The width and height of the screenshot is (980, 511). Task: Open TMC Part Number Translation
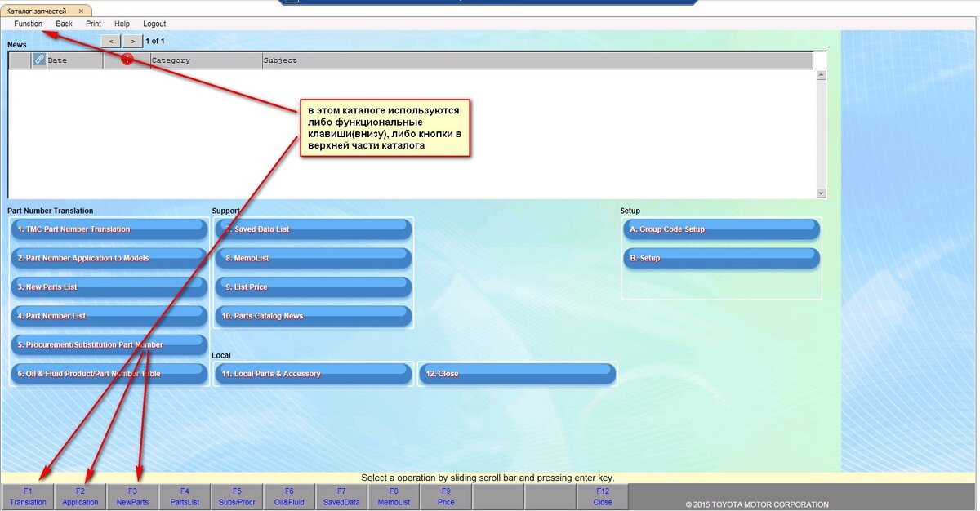coord(109,229)
